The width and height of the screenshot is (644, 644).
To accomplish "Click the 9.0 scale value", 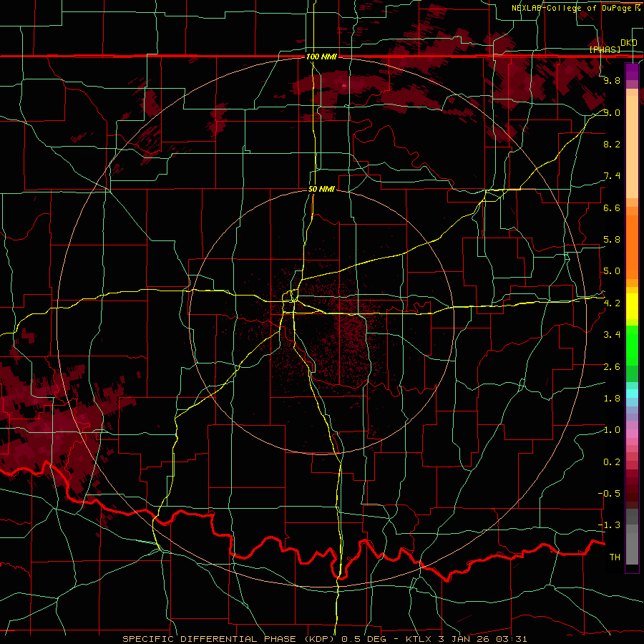I will [612, 112].
